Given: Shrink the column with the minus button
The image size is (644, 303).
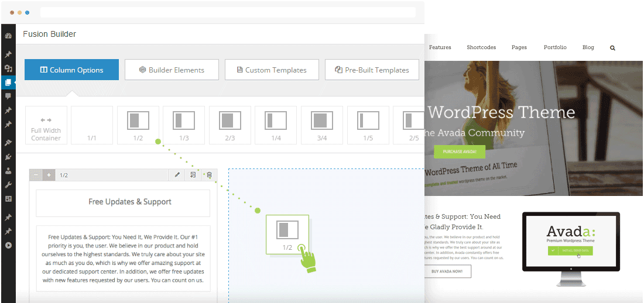Looking at the screenshot, I should (x=36, y=175).
